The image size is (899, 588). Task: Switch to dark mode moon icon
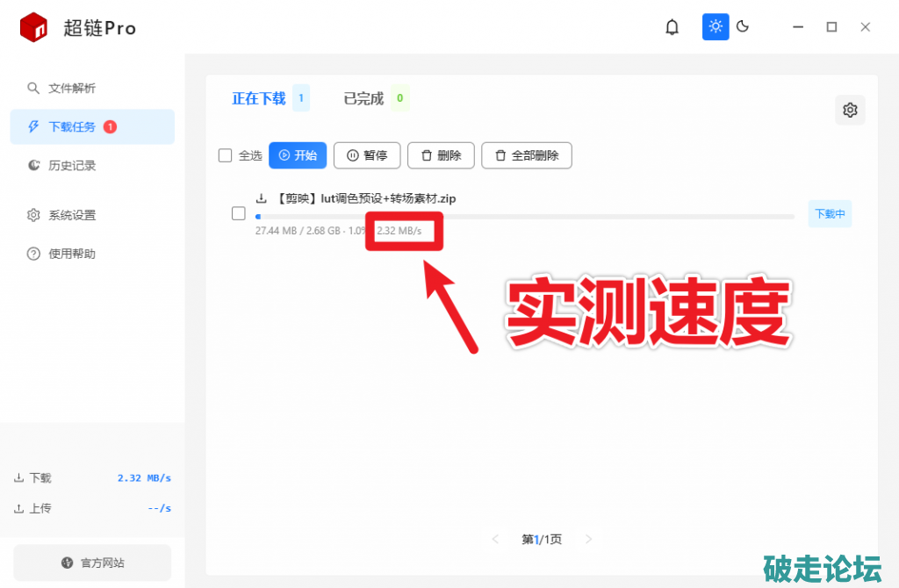743,26
